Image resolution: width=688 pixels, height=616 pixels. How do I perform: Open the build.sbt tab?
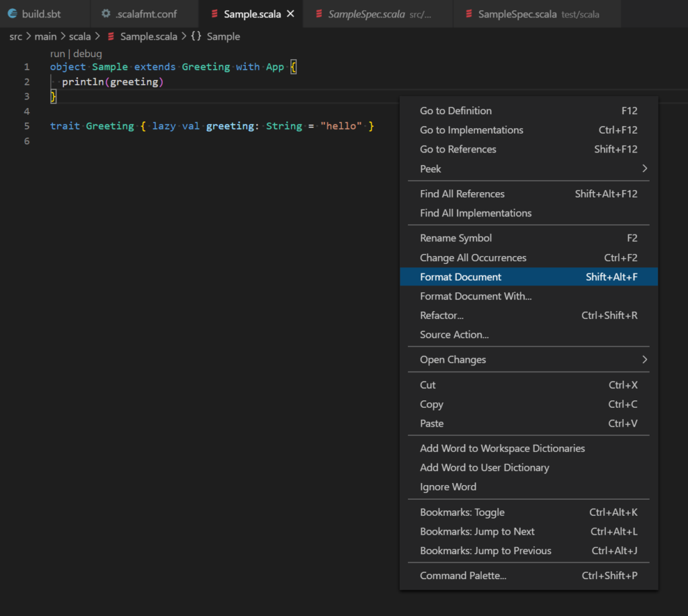tap(42, 13)
